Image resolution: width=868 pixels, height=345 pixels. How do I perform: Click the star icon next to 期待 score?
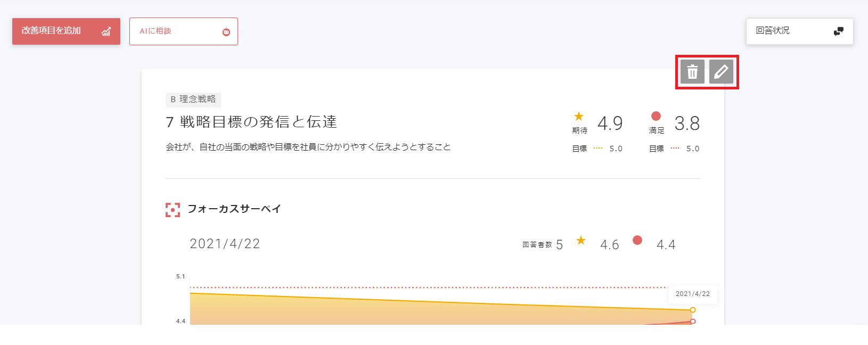coord(578,116)
